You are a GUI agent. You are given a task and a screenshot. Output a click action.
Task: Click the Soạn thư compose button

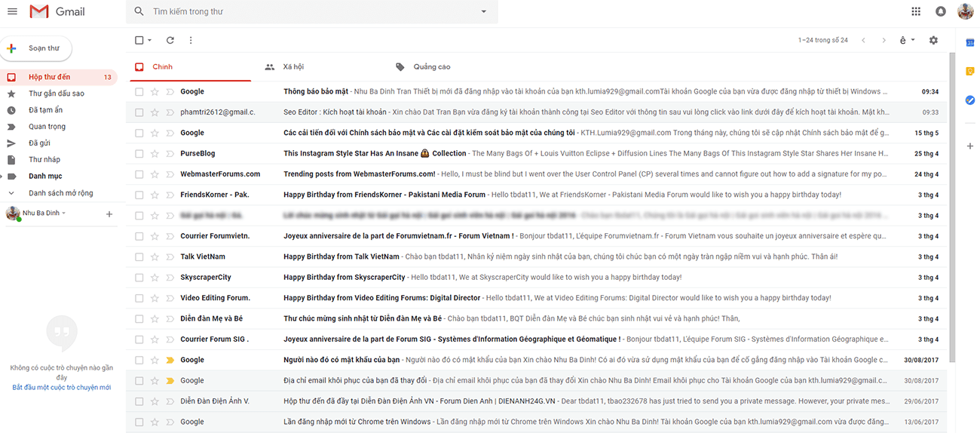[36, 48]
